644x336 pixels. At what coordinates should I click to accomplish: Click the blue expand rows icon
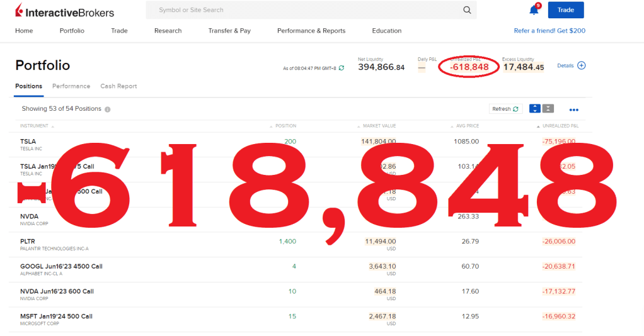535,109
